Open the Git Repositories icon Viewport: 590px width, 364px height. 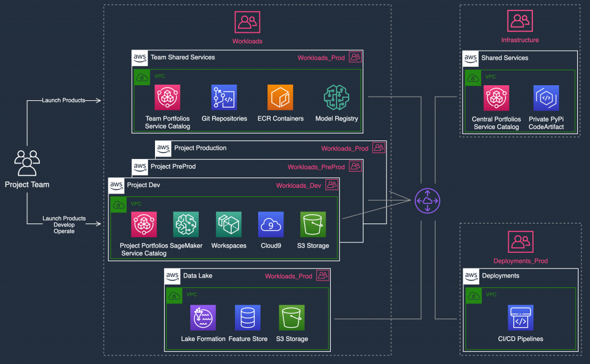pos(224,97)
